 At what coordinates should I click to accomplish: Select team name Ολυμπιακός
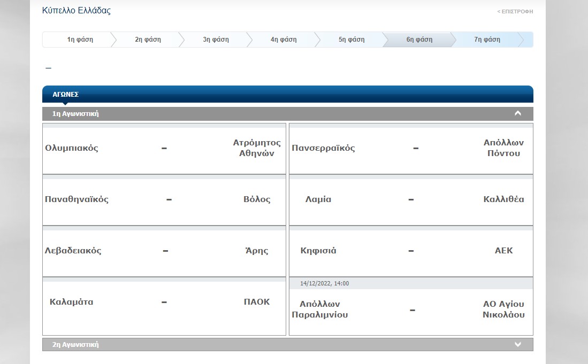(x=72, y=148)
